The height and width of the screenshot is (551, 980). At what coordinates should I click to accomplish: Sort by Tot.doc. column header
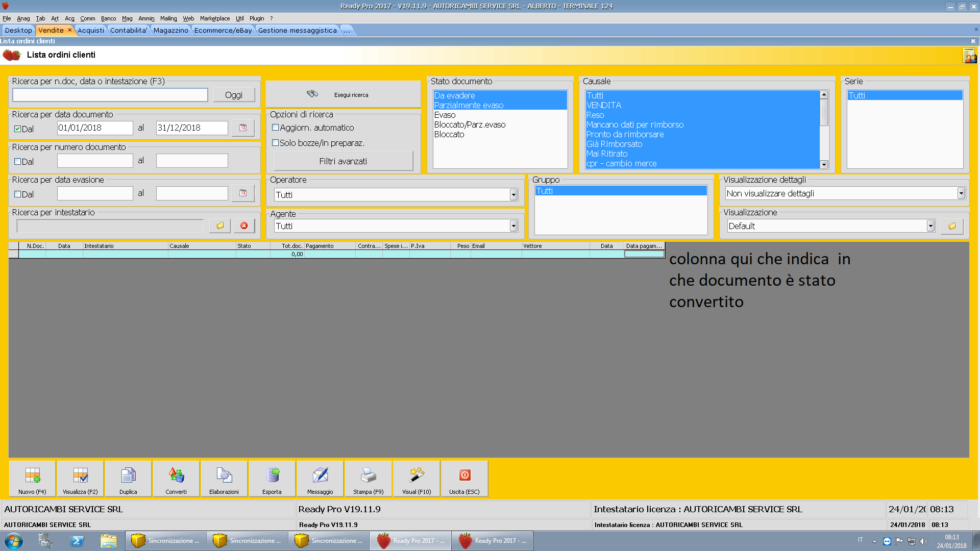[287, 246]
